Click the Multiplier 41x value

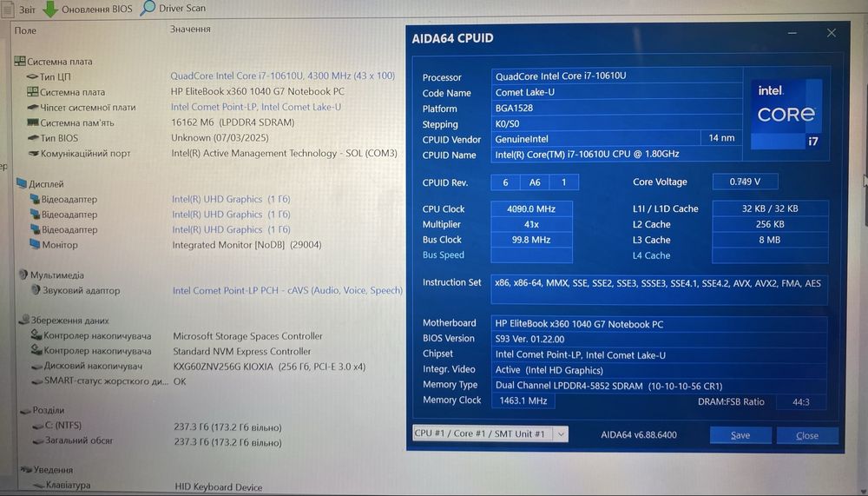point(531,224)
